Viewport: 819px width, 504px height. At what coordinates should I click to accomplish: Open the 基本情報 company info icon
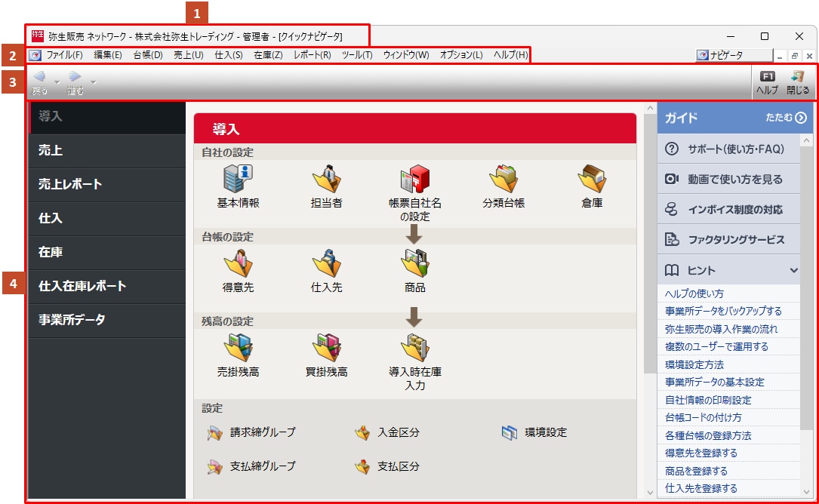(238, 180)
